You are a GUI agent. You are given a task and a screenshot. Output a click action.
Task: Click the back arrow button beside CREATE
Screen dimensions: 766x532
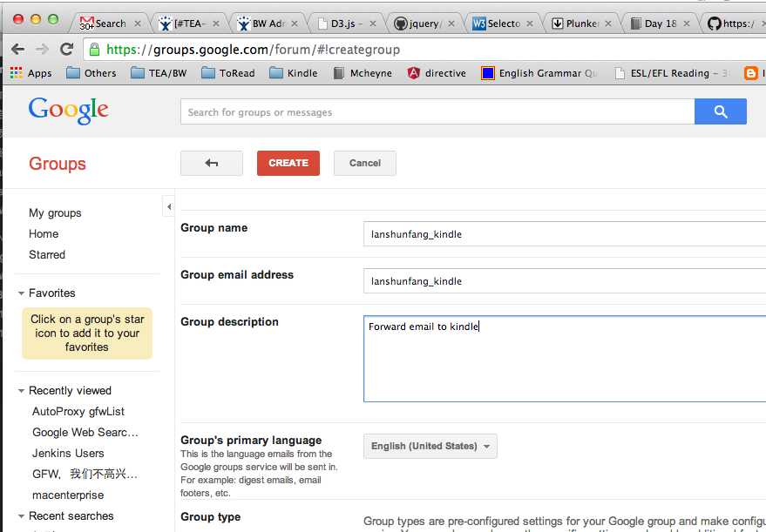[x=212, y=163]
